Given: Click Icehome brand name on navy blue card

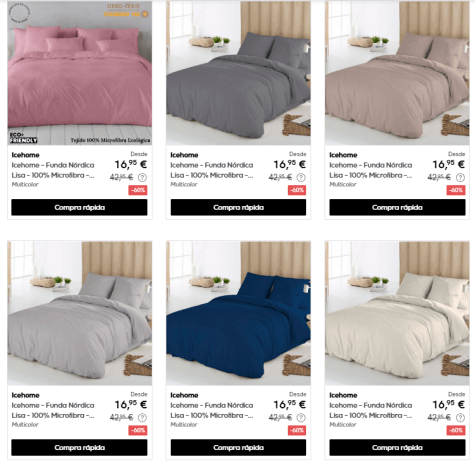Looking at the screenshot, I should (184, 395).
